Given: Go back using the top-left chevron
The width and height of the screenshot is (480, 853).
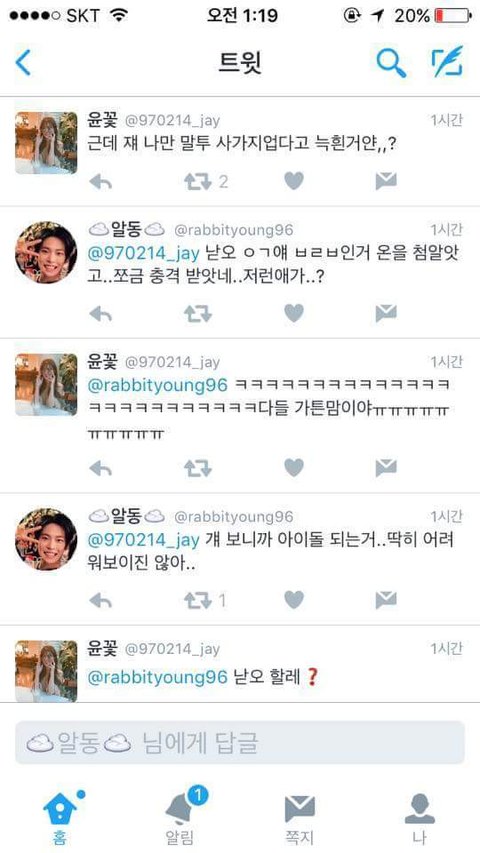Looking at the screenshot, I should [23, 63].
